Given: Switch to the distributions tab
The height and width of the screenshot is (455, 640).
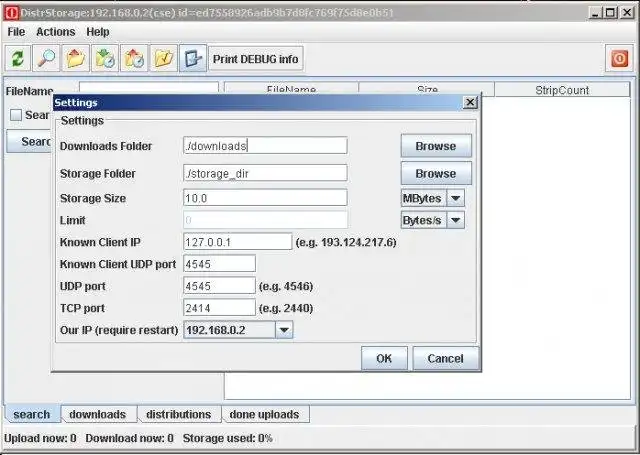Looking at the screenshot, I should pyautogui.click(x=178, y=414).
